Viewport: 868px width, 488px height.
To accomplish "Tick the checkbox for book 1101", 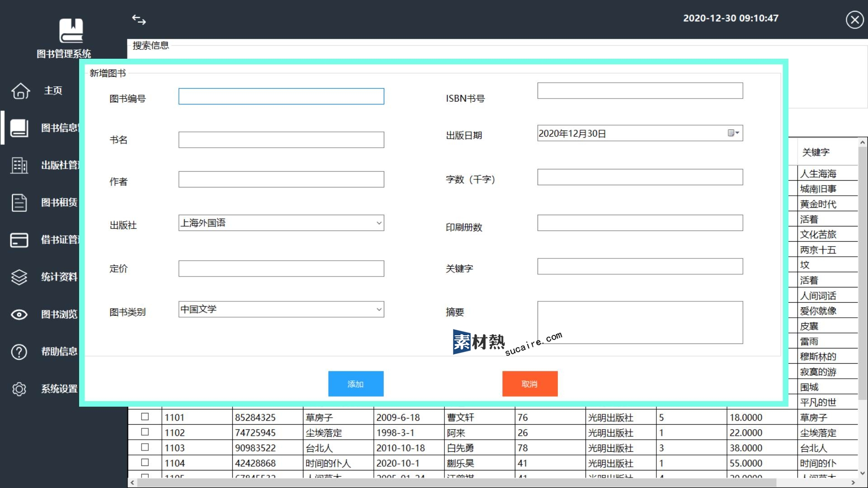I will pyautogui.click(x=145, y=417).
